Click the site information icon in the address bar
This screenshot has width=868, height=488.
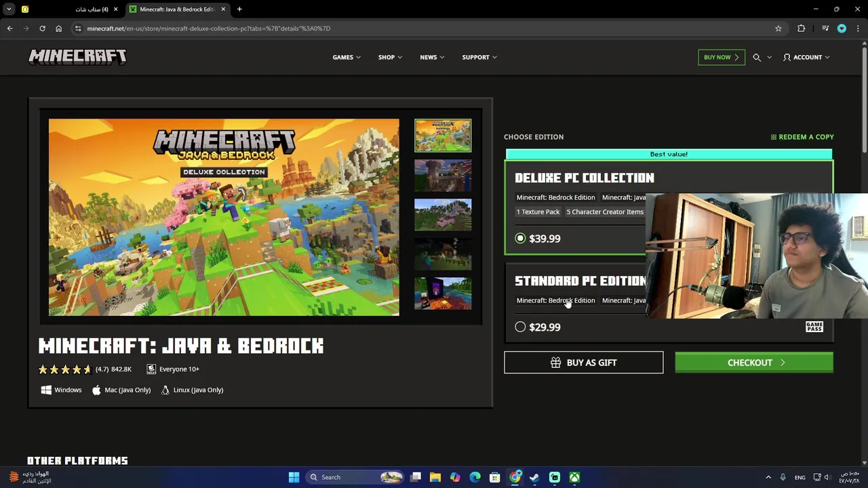pyautogui.click(x=78, y=28)
